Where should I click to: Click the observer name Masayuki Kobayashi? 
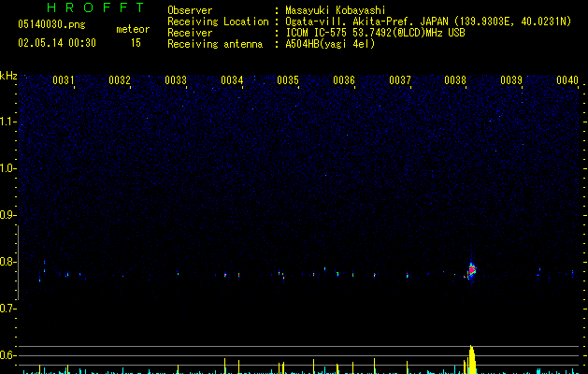[x=336, y=10]
